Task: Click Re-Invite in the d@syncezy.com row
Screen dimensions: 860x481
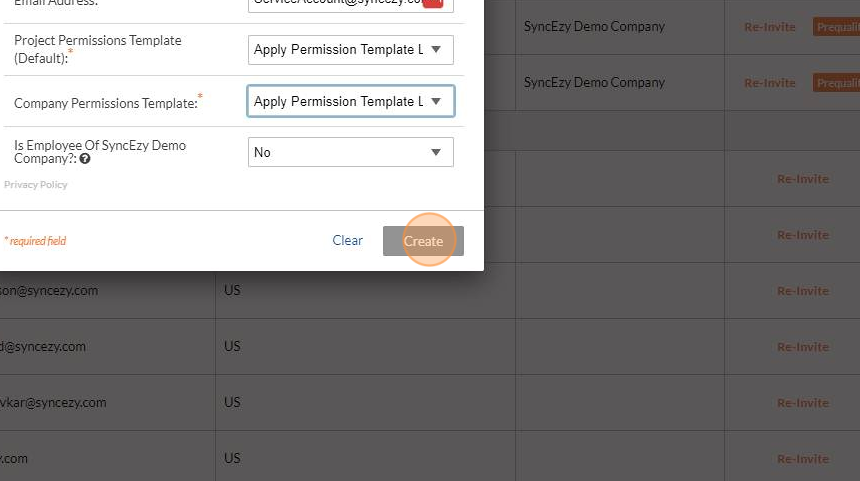Action: point(802,347)
